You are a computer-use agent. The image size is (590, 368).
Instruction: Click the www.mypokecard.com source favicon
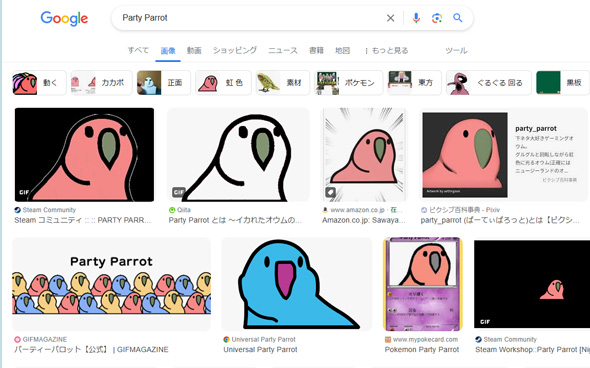388,339
